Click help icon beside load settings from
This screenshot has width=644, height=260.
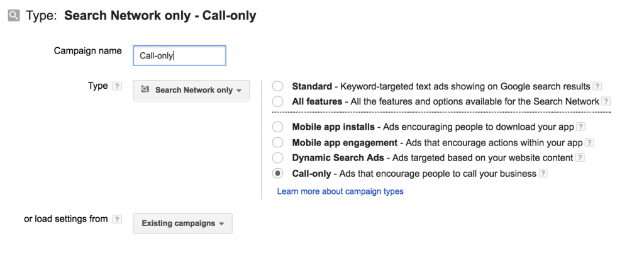coord(117,219)
